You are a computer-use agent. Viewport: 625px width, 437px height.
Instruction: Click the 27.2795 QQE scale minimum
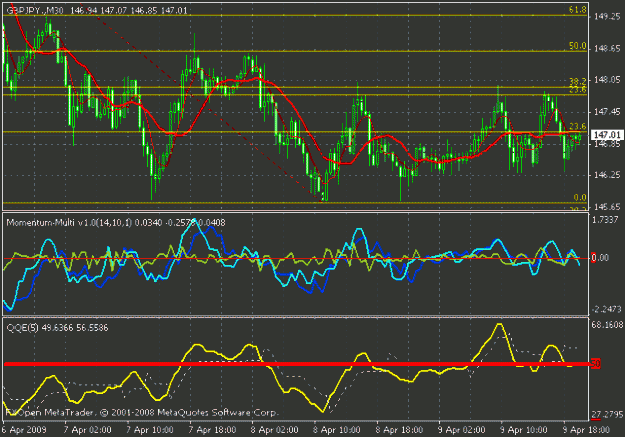pos(607,415)
